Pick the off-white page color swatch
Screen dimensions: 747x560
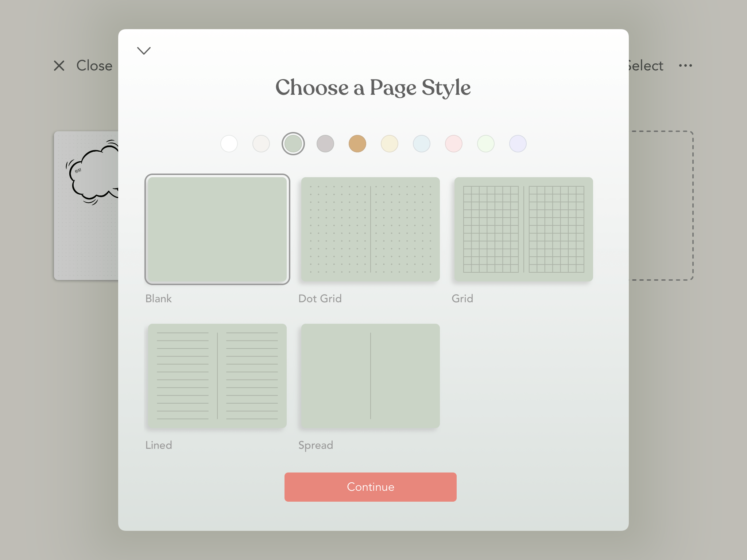pos(261,144)
